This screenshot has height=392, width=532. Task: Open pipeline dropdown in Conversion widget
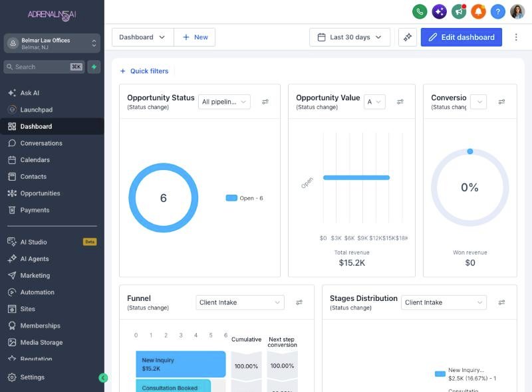point(479,102)
